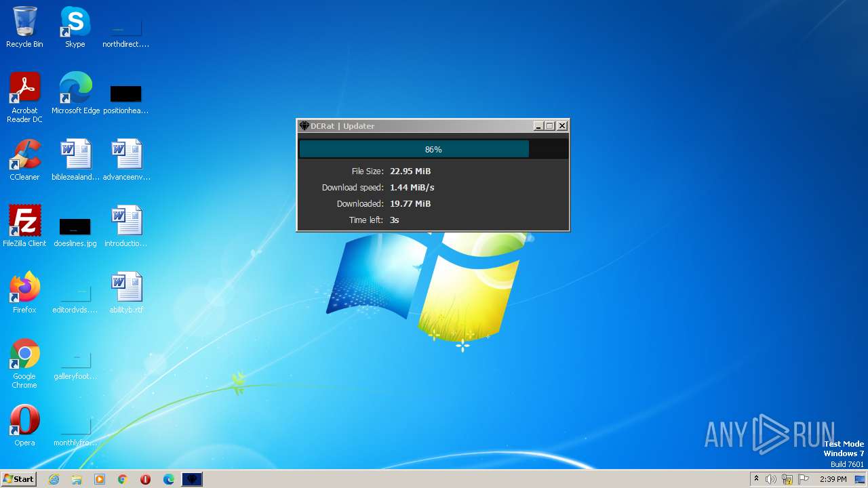The image size is (868, 488).
Task: Close the DCRat Updater window
Action: coord(562,126)
